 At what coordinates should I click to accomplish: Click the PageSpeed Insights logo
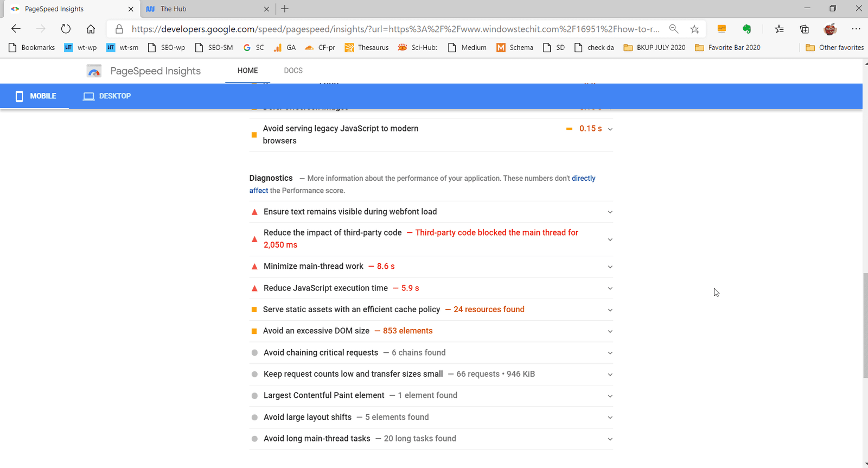point(94,71)
